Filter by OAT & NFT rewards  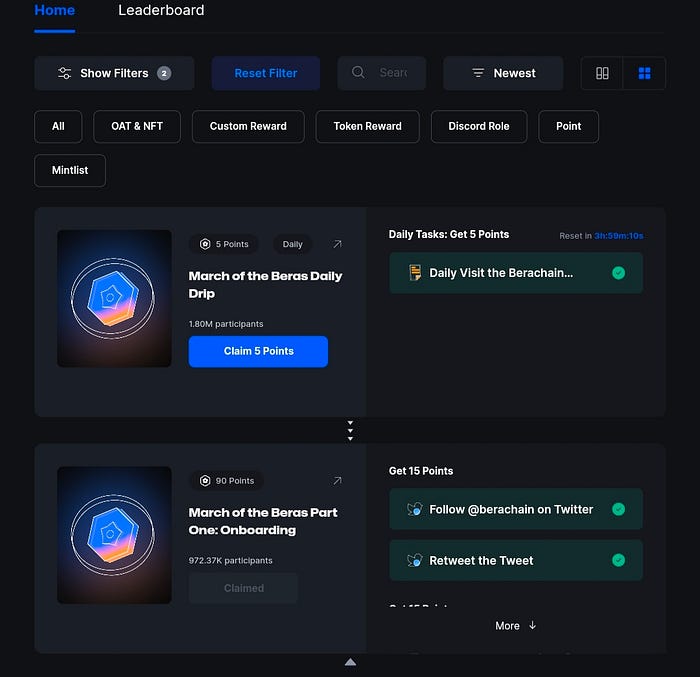pyautogui.click(x=137, y=126)
